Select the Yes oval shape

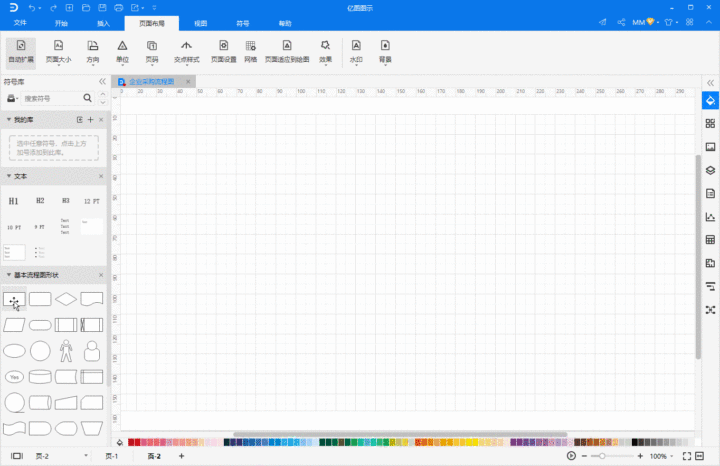(x=14, y=377)
